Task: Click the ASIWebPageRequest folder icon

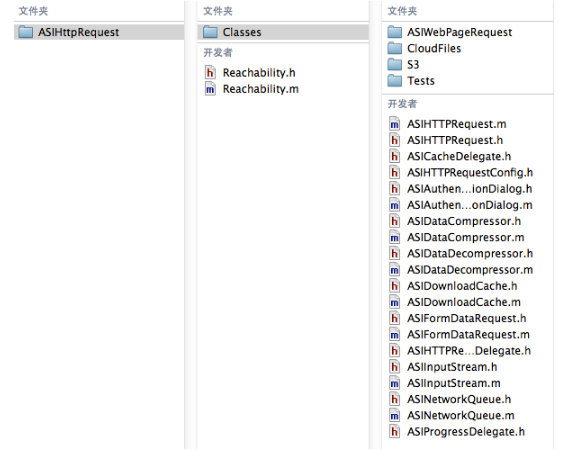Action: (394, 32)
